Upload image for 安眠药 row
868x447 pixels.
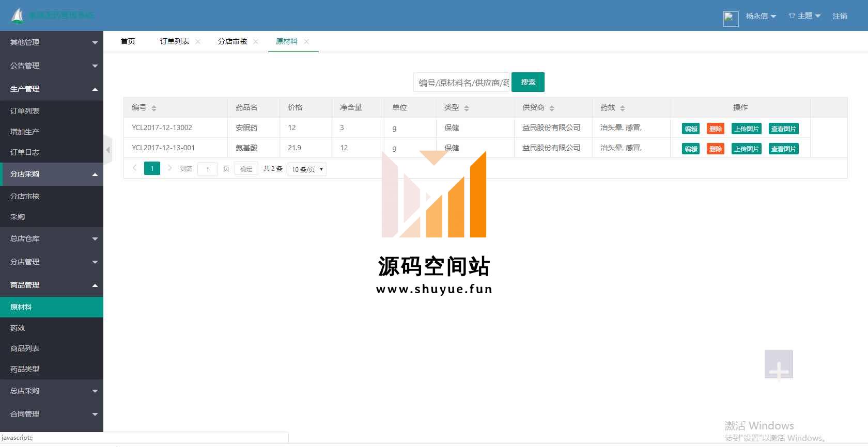tap(747, 129)
